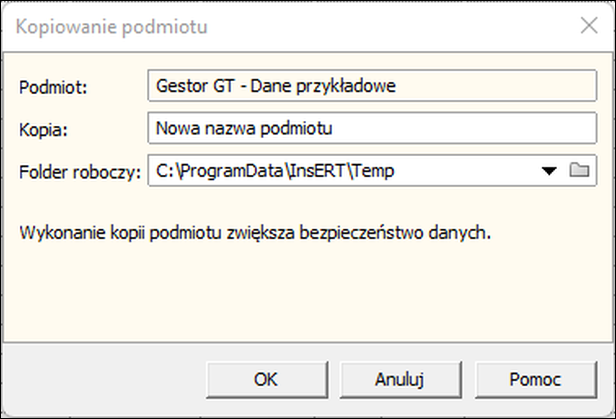This screenshot has width=616, height=419.
Task: Click empty cream area below info text
Action: (x=308, y=295)
